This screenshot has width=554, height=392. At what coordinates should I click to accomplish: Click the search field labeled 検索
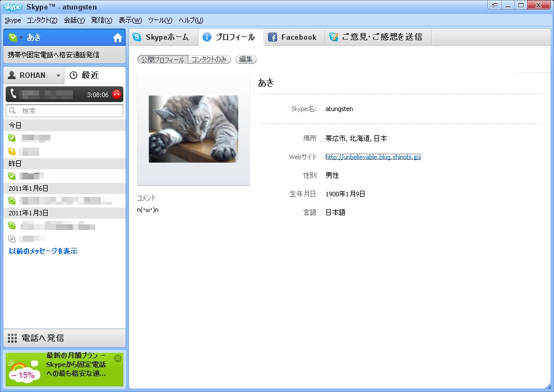(64, 110)
